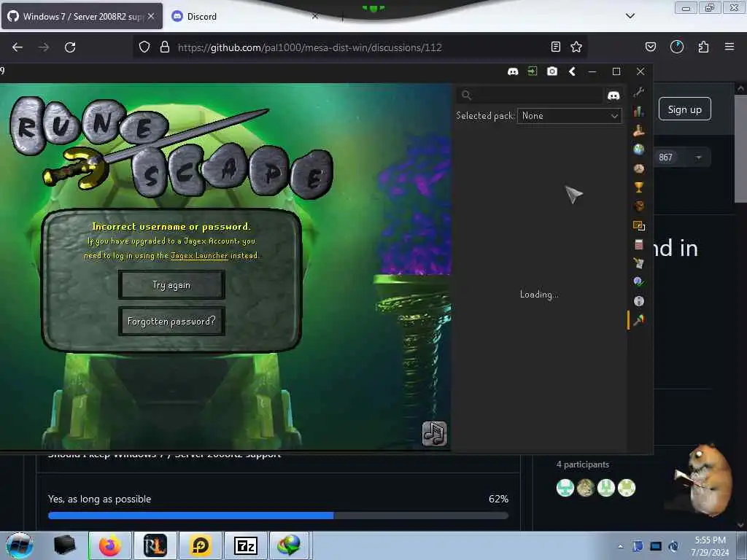Open the gold trophy sidebar panel
Viewport: 747px width, 560px height.
639,187
